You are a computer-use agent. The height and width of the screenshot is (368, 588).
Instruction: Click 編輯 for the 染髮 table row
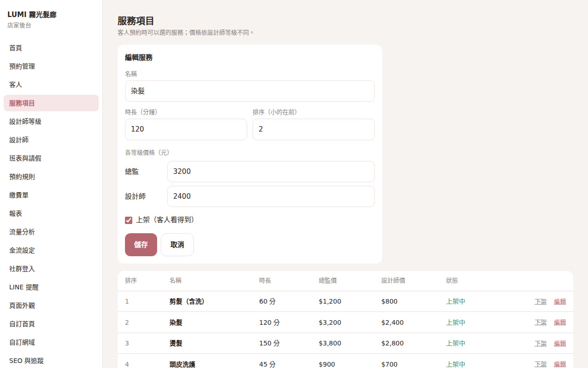(560, 322)
